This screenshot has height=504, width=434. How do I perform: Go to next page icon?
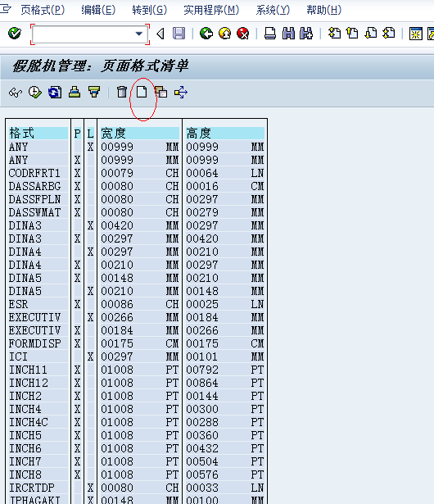point(371,34)
